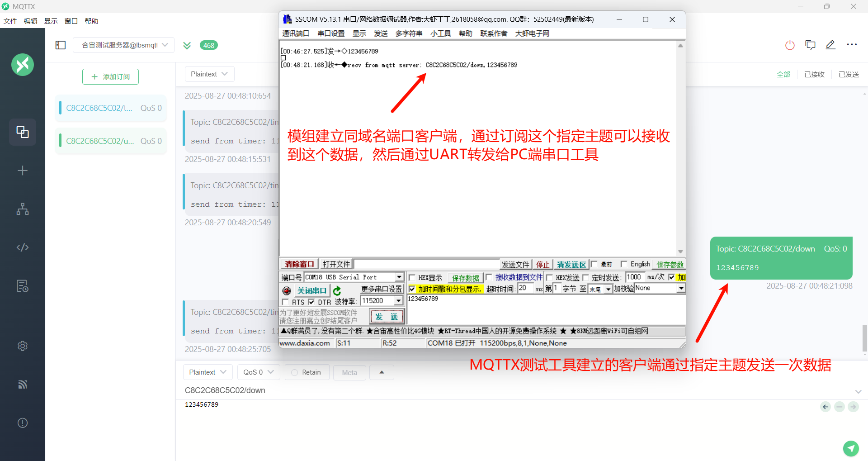Toggle the 定时发送 checkbox
The height and width of the screenshot is (461, 868).
(585, 278)
